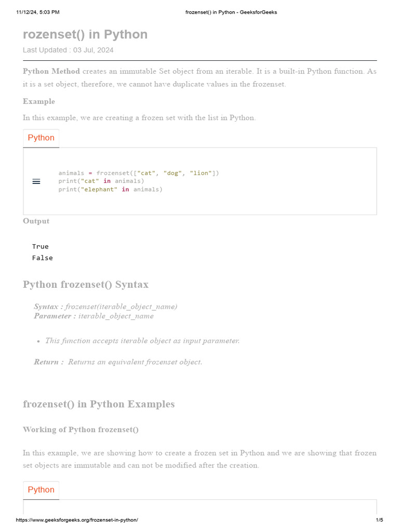Click the "Last Updated : 03 Jul, 2024" text

(x=68, y=50)
